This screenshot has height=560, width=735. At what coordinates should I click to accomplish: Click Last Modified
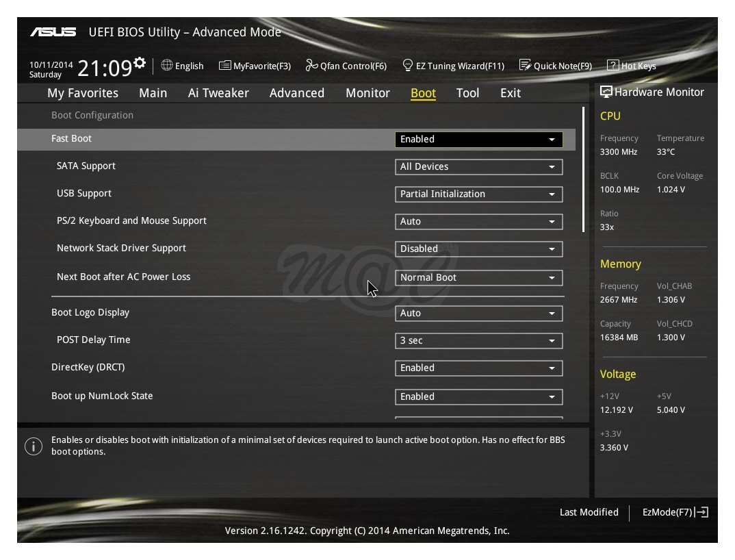[x=589, y=512]
